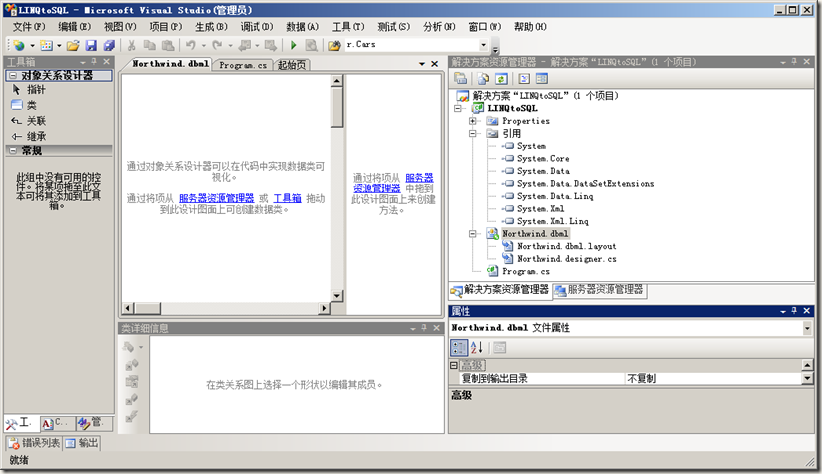Image resolution: width=822 pixels, height=474 pixels.
Task: Click the Undo arrow icon
Action: click(191, 46)
